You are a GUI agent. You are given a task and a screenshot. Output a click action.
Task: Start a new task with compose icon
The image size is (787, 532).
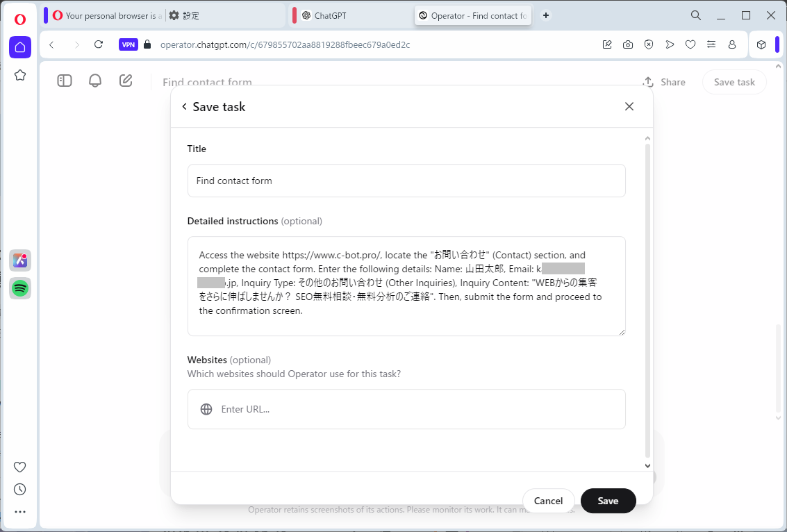coord(126,81)
